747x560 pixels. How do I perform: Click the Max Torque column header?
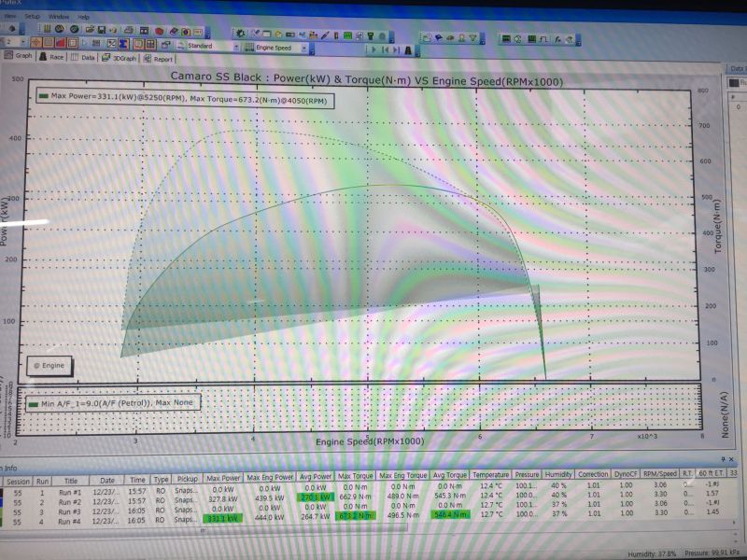pos(356,476)
